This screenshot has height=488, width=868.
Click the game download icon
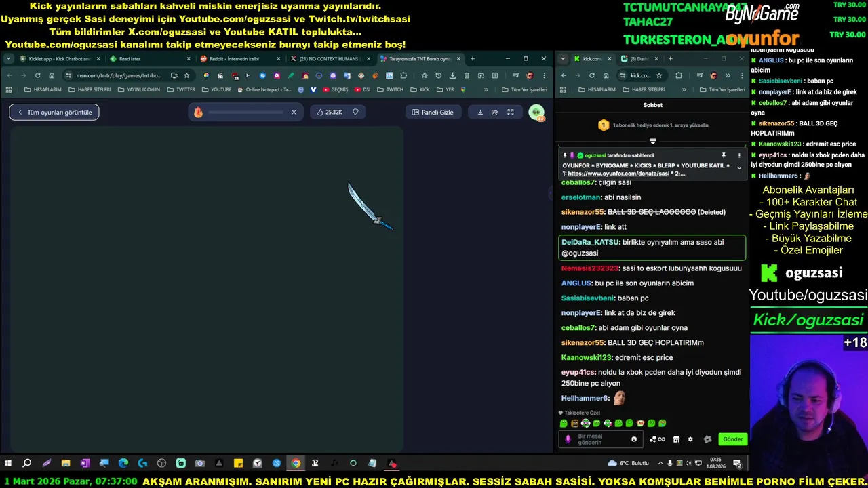click(480, 113)
